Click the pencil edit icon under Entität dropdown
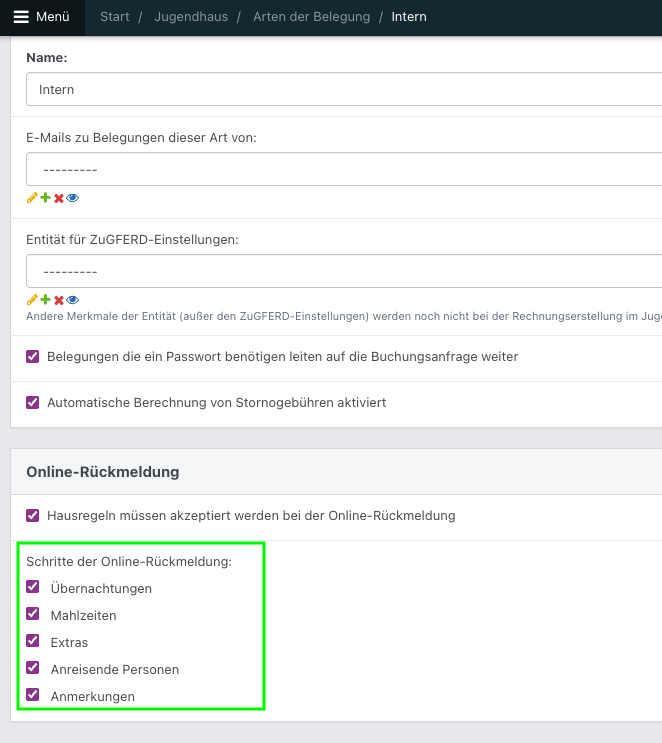This screenshot has width=662, height=743. point(32,300)
